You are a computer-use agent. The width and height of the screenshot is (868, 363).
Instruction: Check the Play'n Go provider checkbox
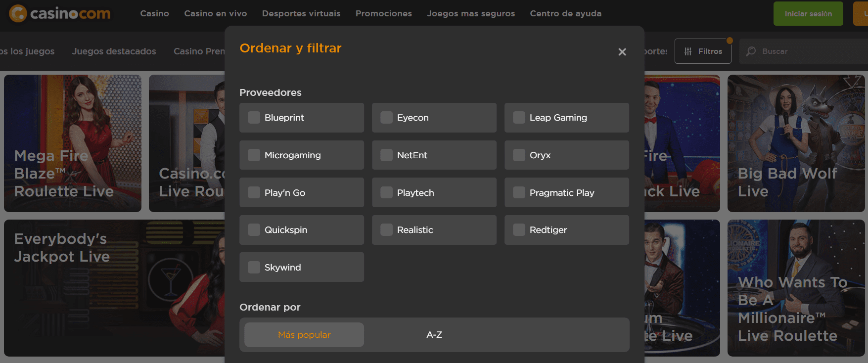pyautogui.click(x=254, y=192)
